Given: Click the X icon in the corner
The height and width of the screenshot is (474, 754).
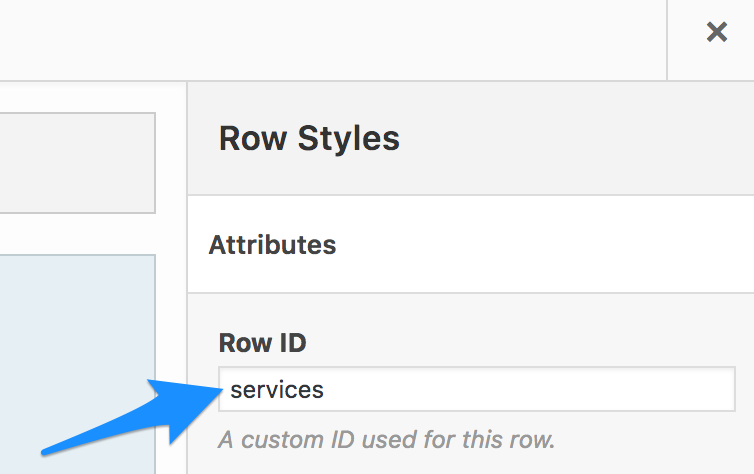Looking at the screenshot, I should pos(716,32).
